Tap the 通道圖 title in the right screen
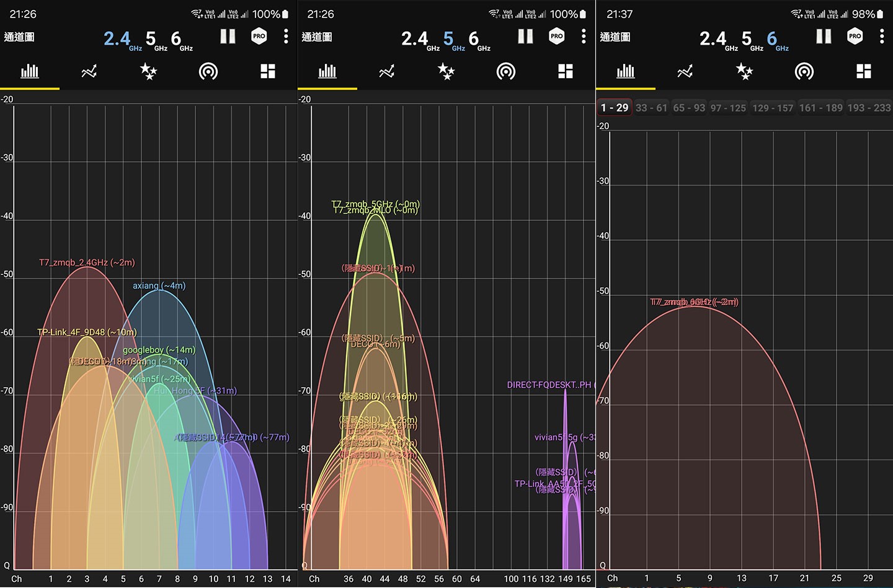Viewport: 893px width, 588px height. click(615, 37)
